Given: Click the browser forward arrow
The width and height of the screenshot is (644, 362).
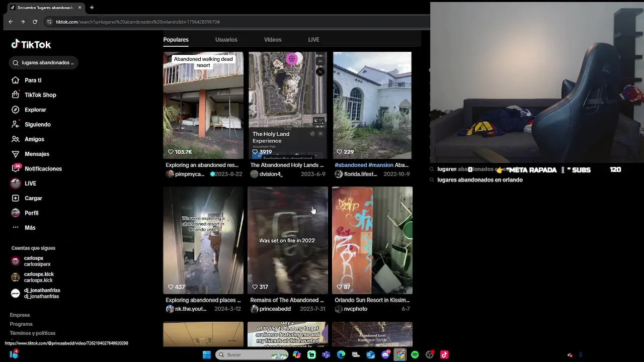Looking at the screenshot, I should (x=23, y=22).
